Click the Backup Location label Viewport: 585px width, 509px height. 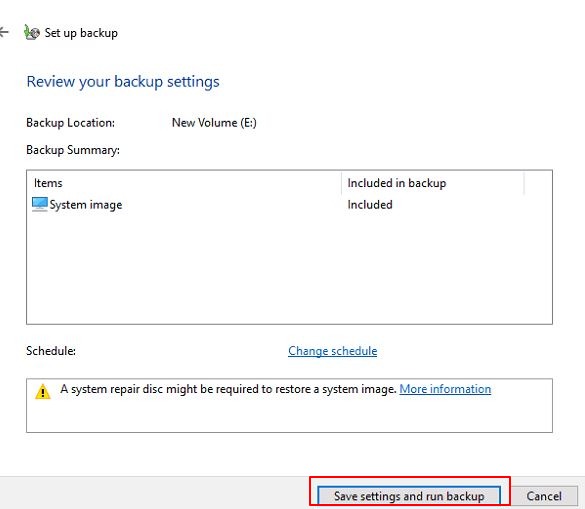(x=71, y=123)
